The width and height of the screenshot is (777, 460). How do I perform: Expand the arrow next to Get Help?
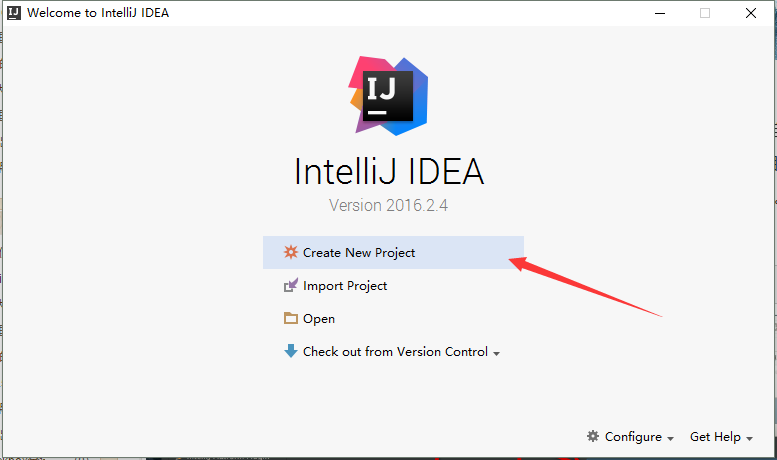(x=749, y=439)
